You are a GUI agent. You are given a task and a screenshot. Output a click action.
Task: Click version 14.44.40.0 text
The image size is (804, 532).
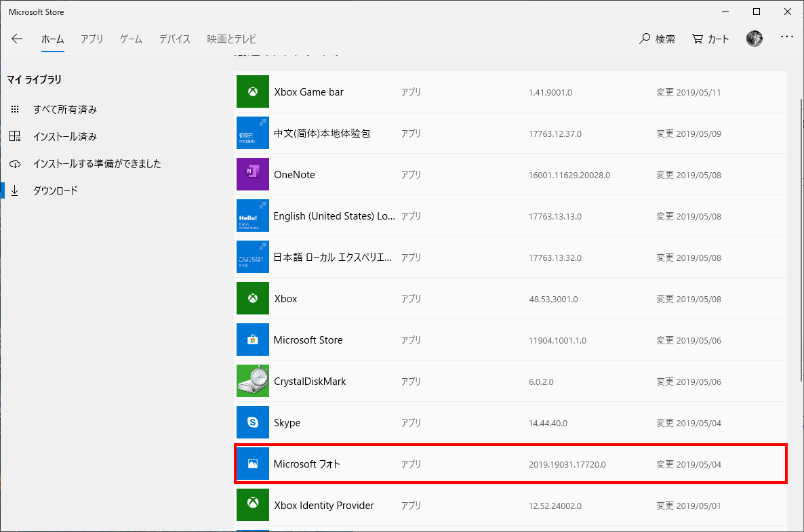548,424
